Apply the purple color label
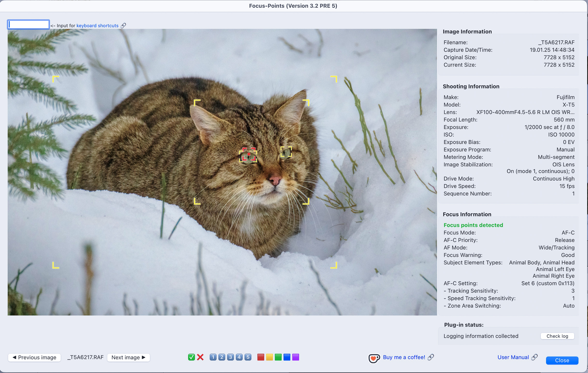The height and width of the screenshot is (373, 588). [295, 357]
